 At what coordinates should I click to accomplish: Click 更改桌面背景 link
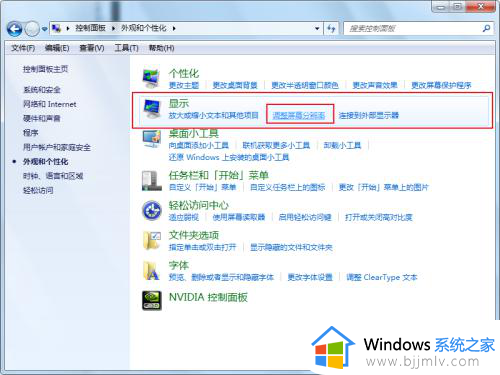coord(235,85)
